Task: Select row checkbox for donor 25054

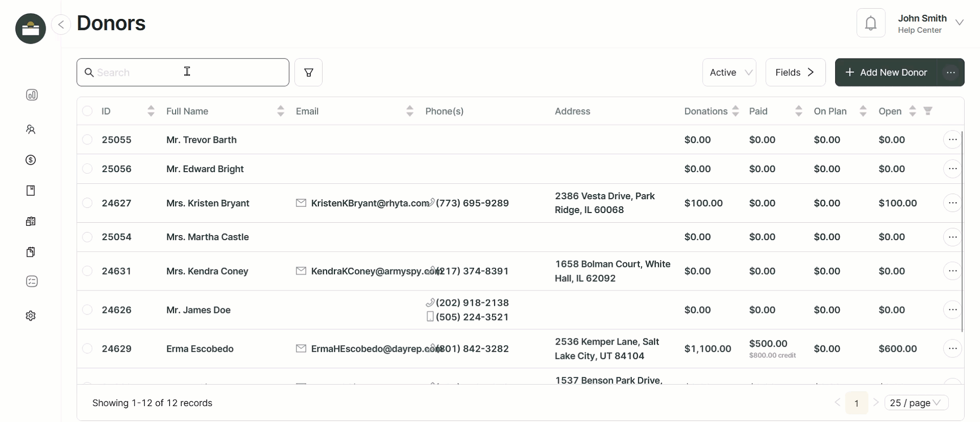Action: point(88,237)
